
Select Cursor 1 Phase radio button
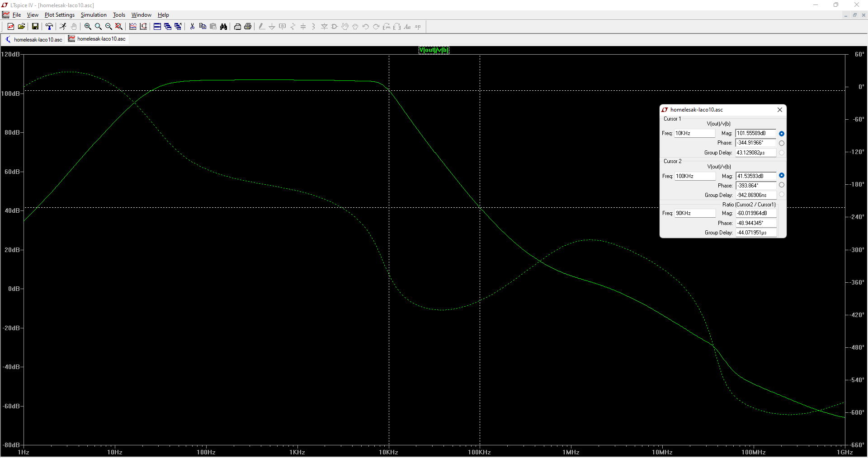click(782, 143)
